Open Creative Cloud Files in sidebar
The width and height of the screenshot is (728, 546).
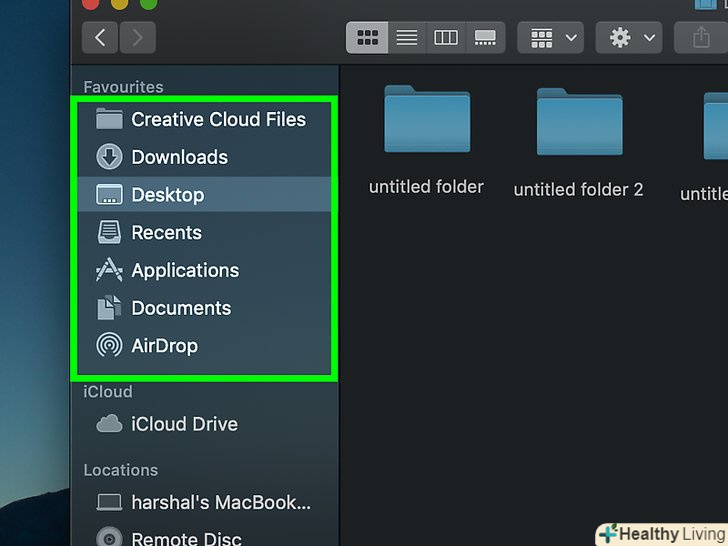[204, 119]
